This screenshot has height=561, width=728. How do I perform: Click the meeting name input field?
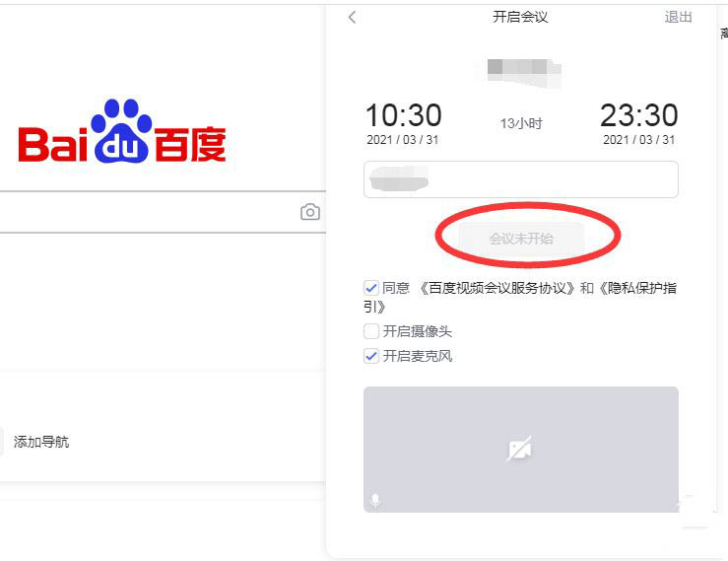point(521,179)
